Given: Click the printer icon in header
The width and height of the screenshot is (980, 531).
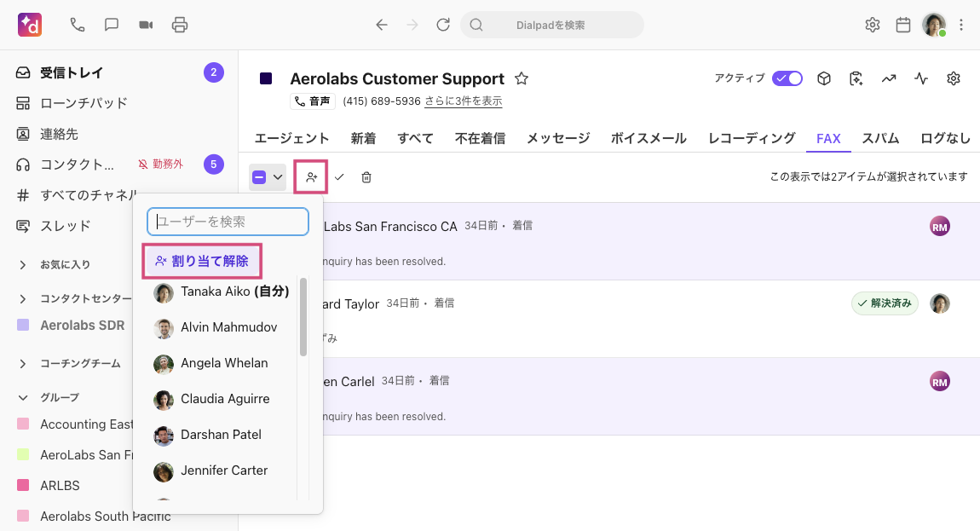Looking at the screenshot, I should [x=180, y=25].
